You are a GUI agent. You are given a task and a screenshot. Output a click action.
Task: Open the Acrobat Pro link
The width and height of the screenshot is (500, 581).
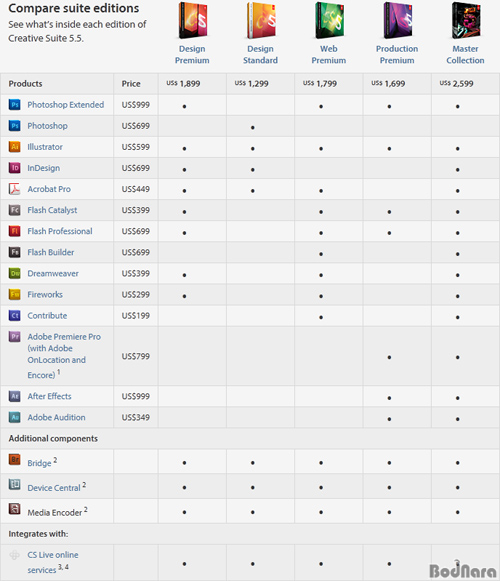(49, 189)
